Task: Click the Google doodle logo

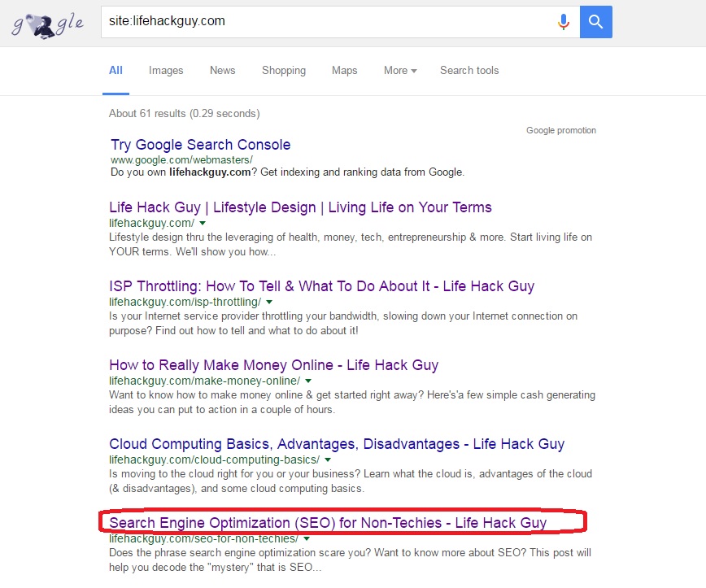Action: tap(48, 25)
